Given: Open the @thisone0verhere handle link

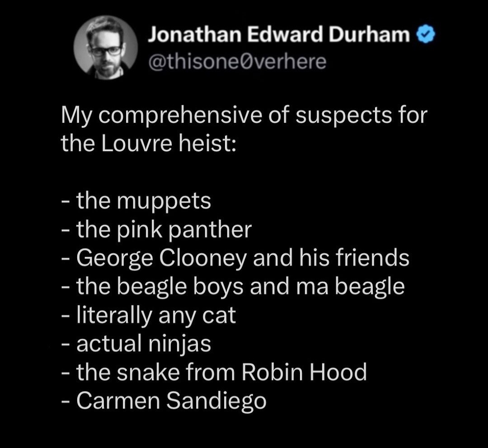Looking at the screenshot, I should (x=237, y=62).
